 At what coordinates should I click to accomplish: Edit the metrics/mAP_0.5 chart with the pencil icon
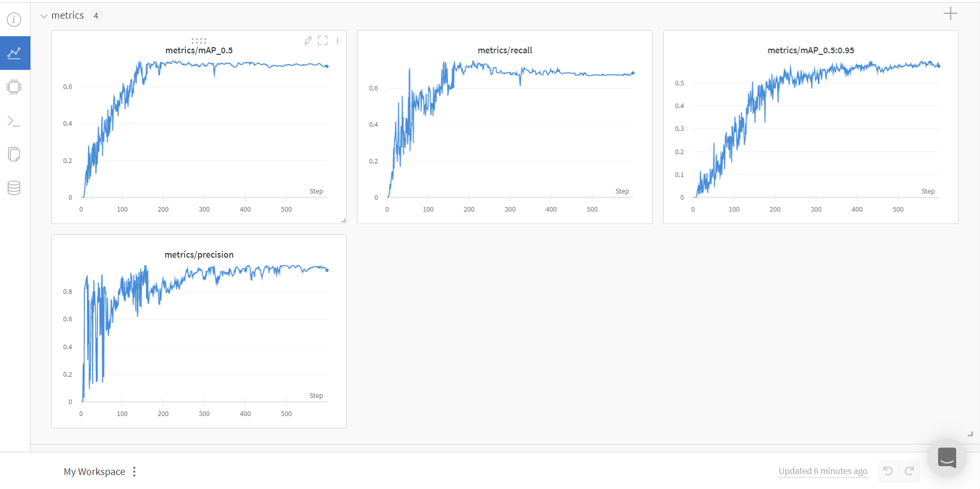tap(308, 40)
